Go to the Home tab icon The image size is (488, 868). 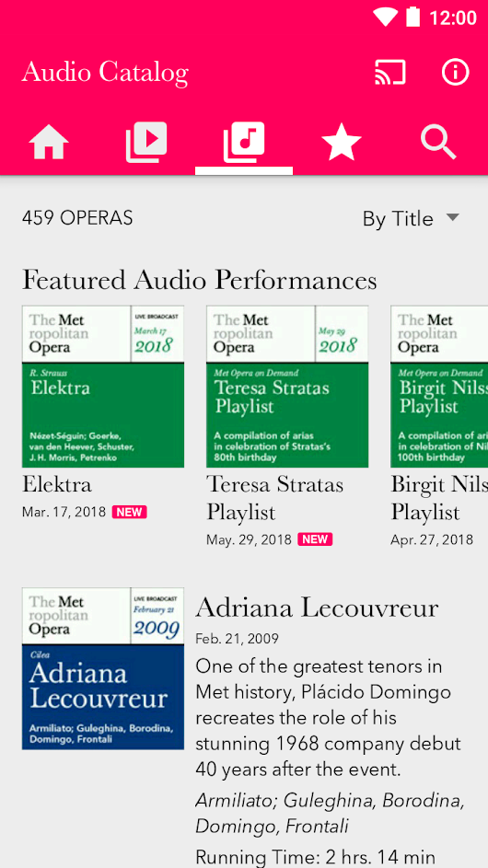49,143
